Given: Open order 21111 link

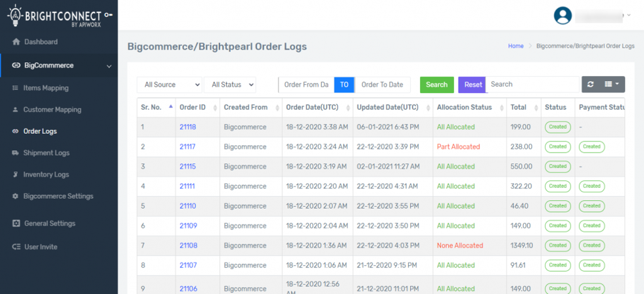Looking at the screenshot, I should click(187, 186).
